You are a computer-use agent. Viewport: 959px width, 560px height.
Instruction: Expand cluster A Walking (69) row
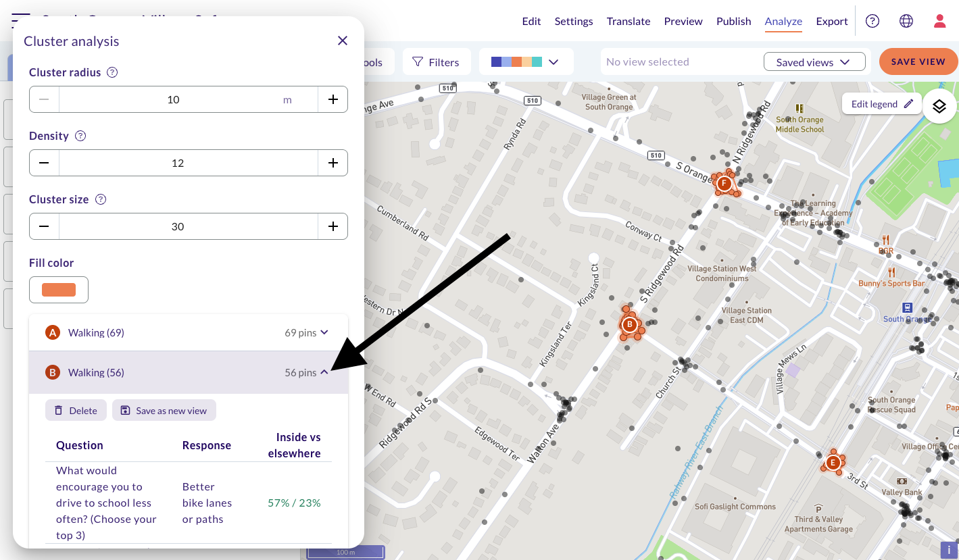[x=189, y=332]
